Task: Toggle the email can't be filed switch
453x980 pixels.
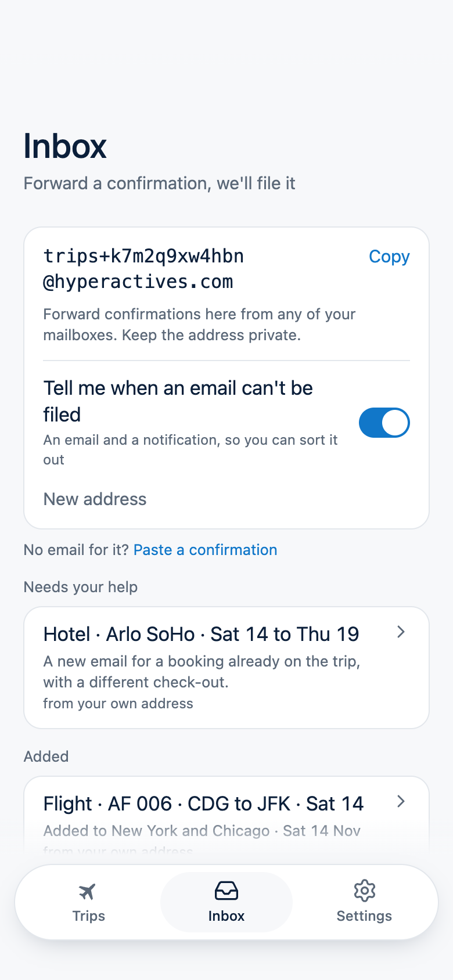Action: pyautogui.click(x=384, y=423)
